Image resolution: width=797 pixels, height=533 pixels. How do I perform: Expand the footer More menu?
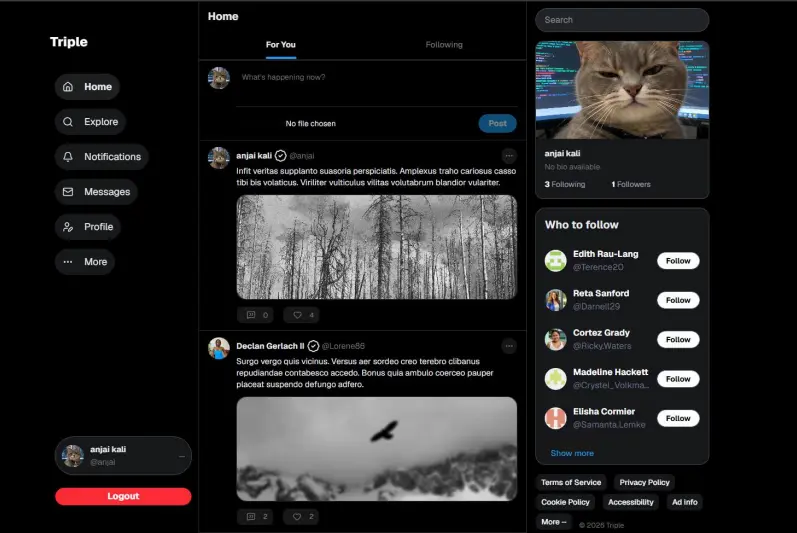point(554,522)
